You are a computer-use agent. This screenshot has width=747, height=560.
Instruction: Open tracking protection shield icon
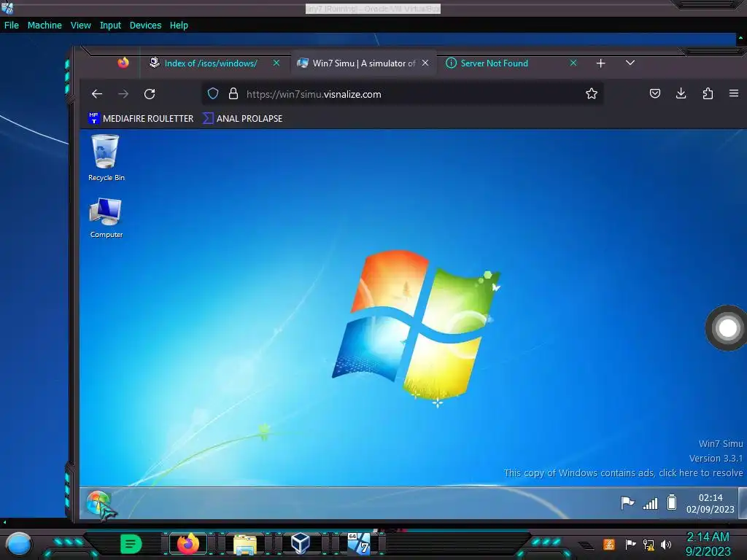click(x=213, y=94)
